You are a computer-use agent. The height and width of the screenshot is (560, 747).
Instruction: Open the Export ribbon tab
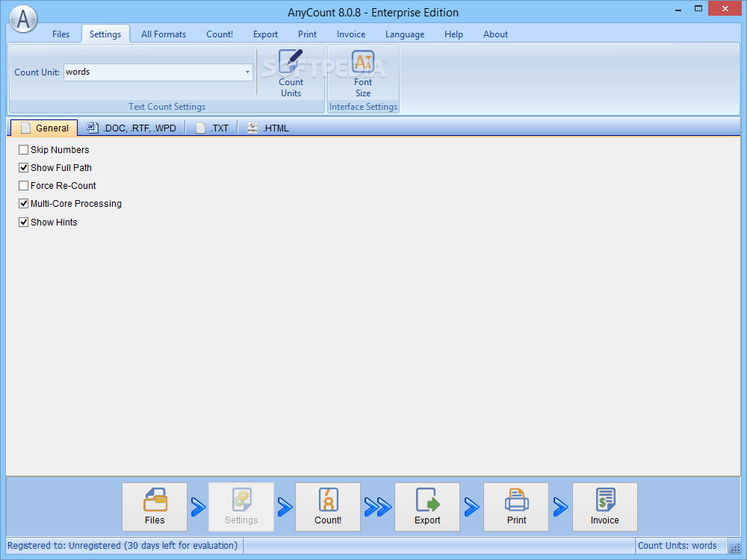coord(265,34)
